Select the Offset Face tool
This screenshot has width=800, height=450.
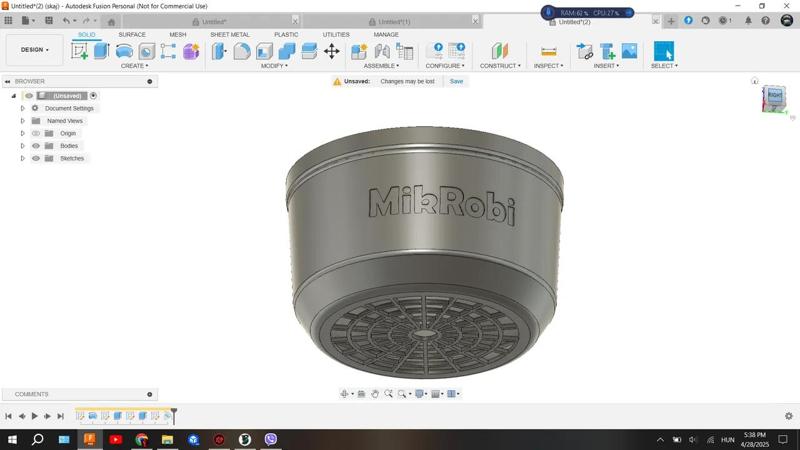(309, 51)
